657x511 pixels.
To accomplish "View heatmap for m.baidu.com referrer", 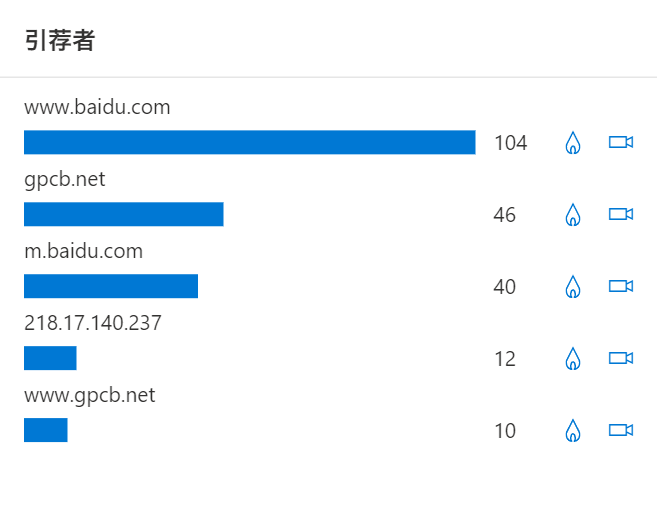I will tap(573, 287).
